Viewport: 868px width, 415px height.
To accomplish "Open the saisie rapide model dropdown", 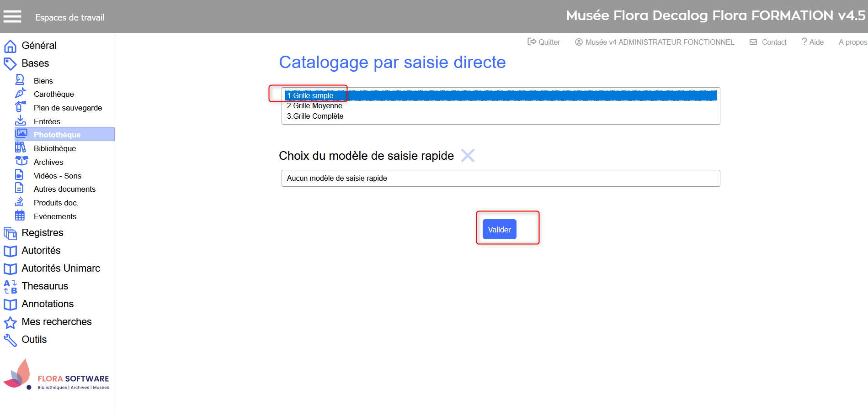I will coord(501,179).
